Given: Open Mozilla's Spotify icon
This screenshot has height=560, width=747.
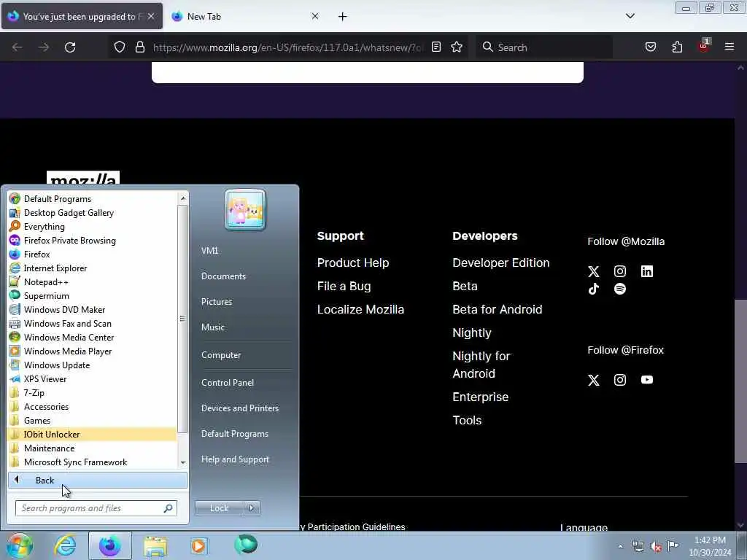Looking at the screenshot, I should pyautogui.click(x=620, y=289).
